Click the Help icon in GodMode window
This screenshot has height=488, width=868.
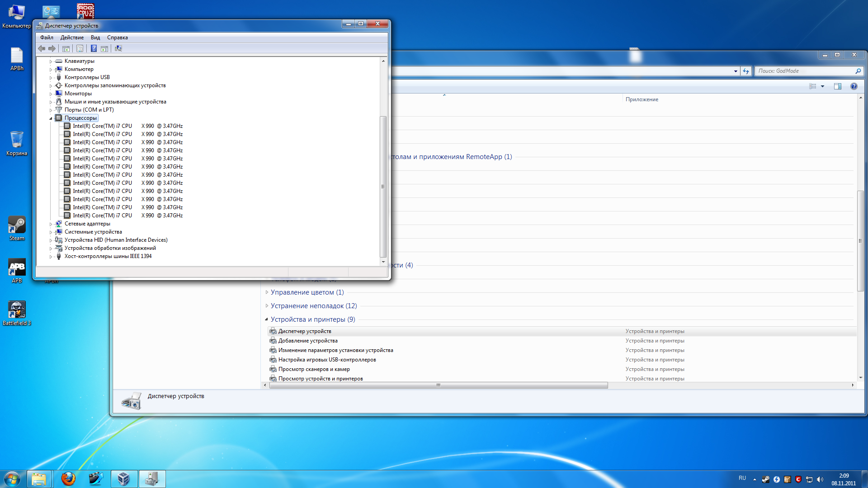[x=854, y=86]
